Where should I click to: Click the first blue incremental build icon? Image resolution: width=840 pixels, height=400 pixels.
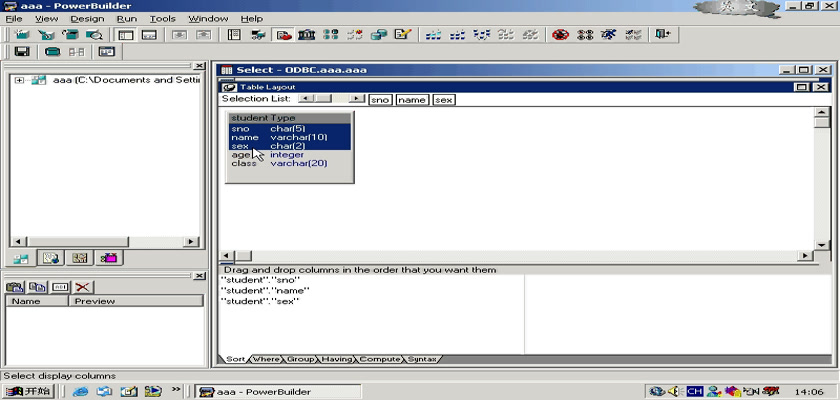pyautogui.click(x=433, y=35)
